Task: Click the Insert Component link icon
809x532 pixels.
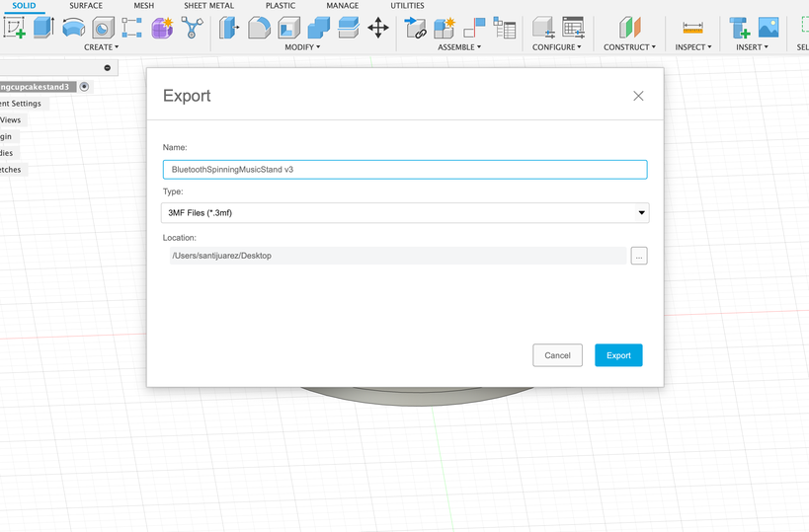Action: (415, 28)
